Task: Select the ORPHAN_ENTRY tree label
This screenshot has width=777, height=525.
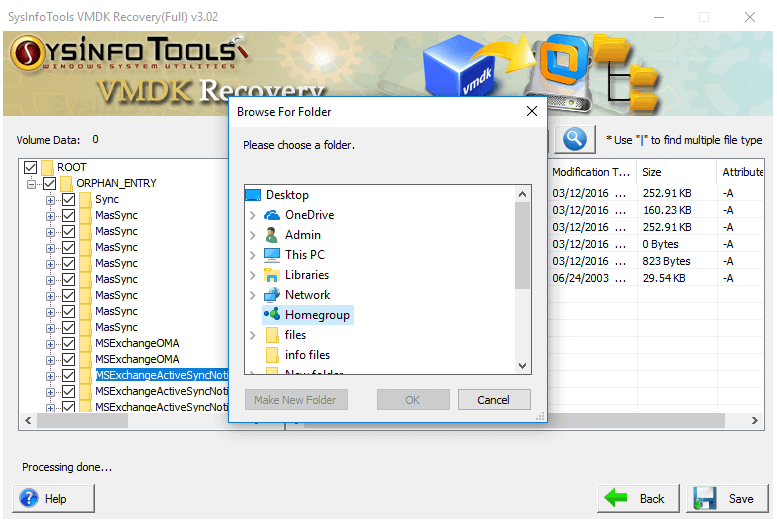Action: coord(116,183)
